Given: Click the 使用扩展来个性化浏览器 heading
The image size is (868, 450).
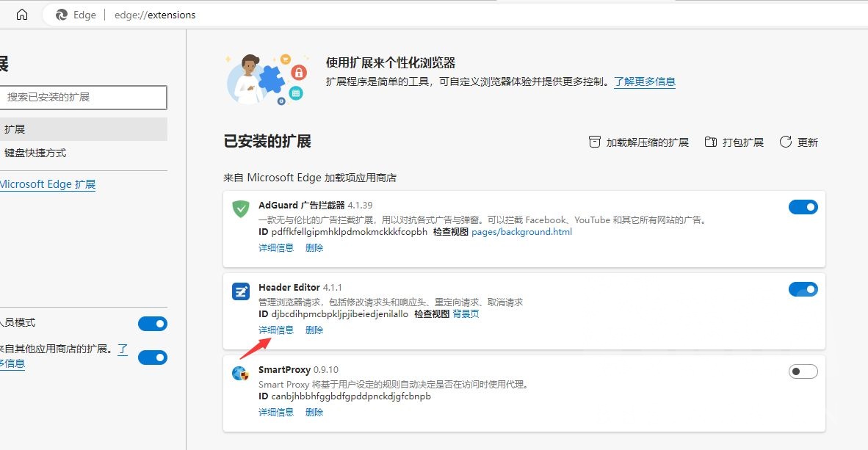Looking at the screenshot, I should (391, 62).
